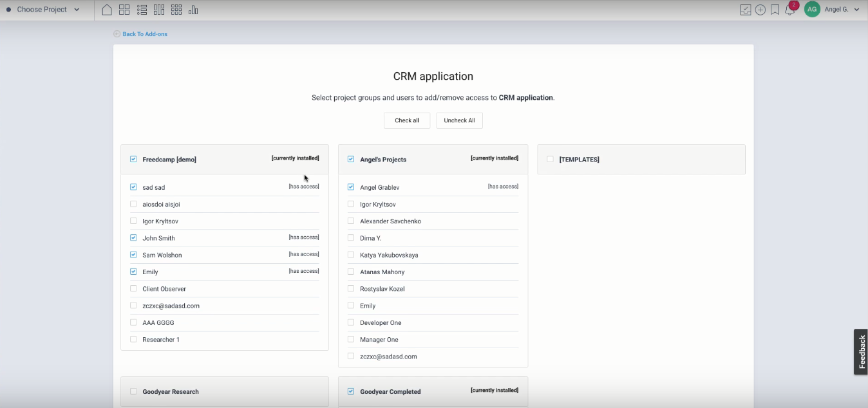Click the Check all button
This screenshot has height=408, width=868.
coord(407,120)
